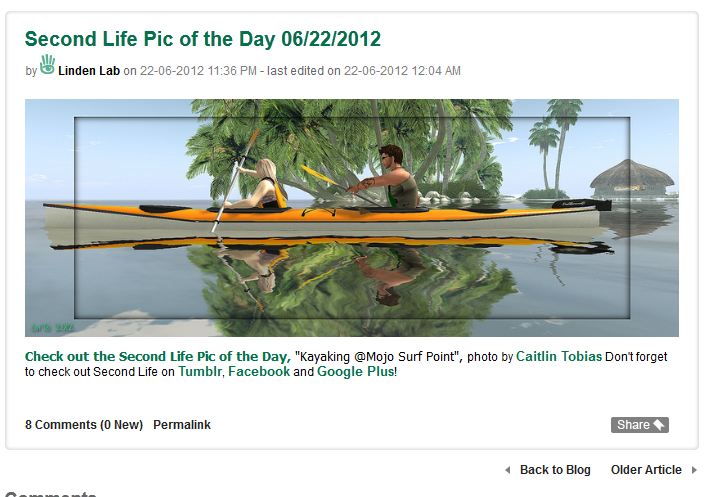
Task: Click right arrow beside Older Article
Action: (x=695, y=470)
